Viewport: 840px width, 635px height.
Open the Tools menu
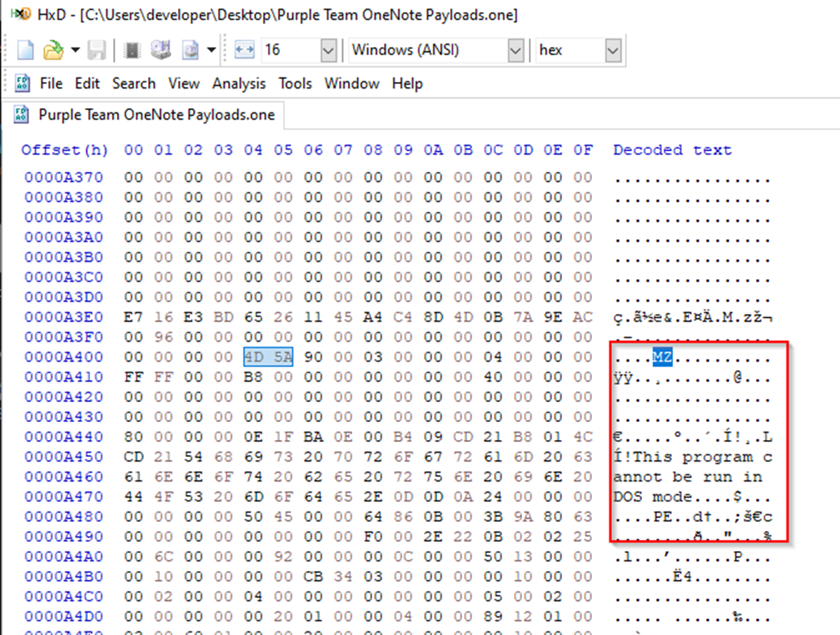click(x=295, y=83)
